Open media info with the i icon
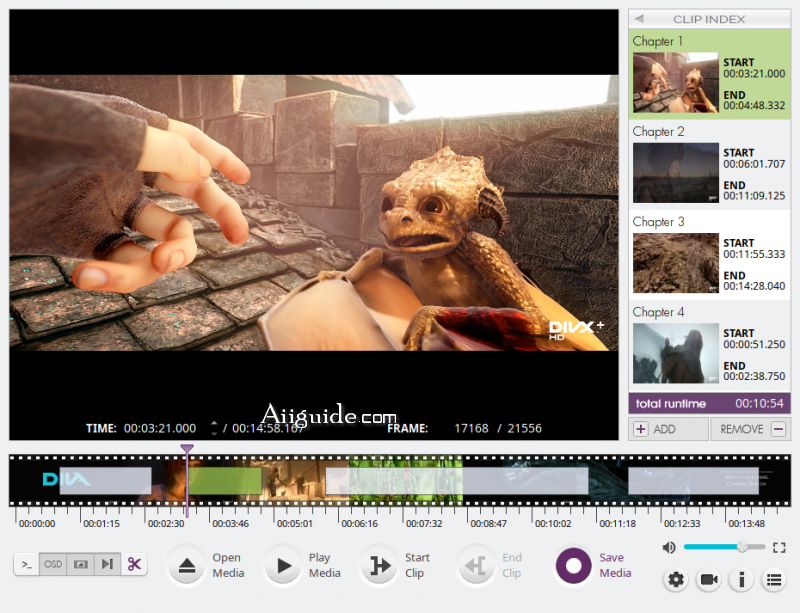The height and width of the screenshot is (613, 800). pyautogui.click(x=741, y=580)
